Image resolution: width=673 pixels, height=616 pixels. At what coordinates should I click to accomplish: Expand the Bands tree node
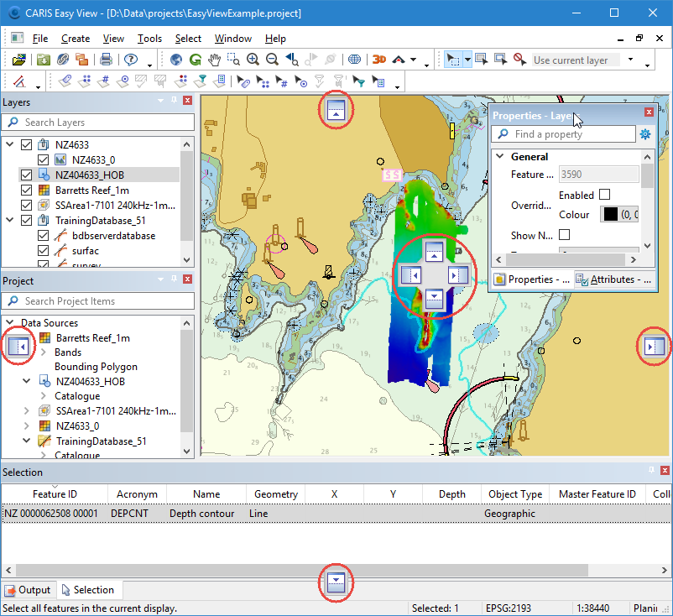(44, 352)
